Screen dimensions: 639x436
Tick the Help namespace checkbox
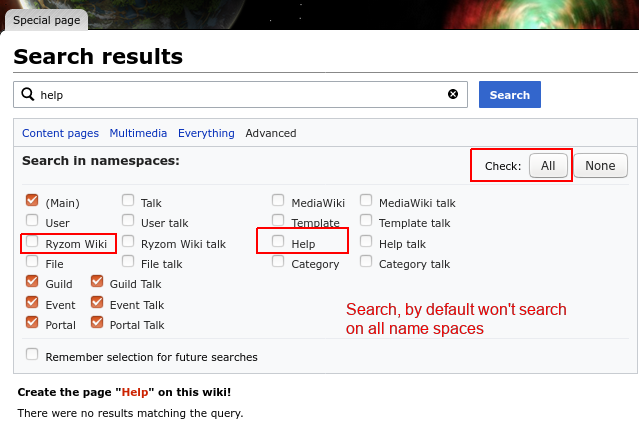(x=278, y=242)
